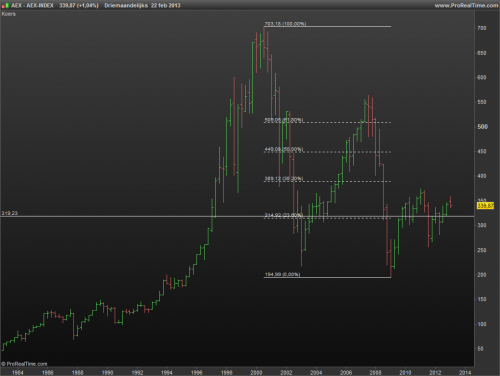Image resolution: width=500 pixels, height=376 pixels.
Task: Click the quote value '339,87 (+1,04%)' in header
Action: pos(79,5)
